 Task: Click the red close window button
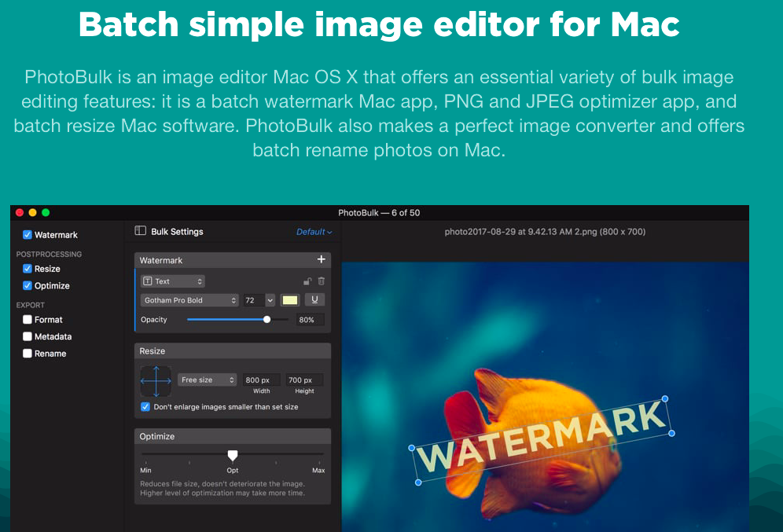[x=20, y=213]
